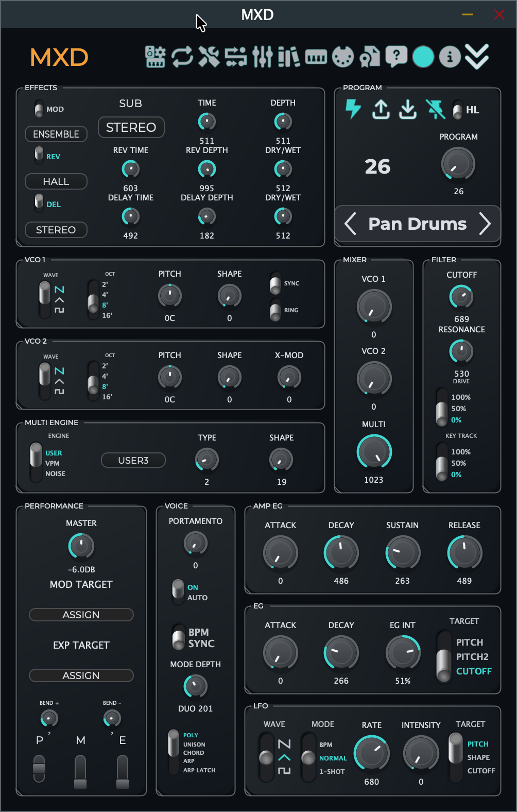
Task: Click the PROGRAM select knob
Action: tap(458, 164)
